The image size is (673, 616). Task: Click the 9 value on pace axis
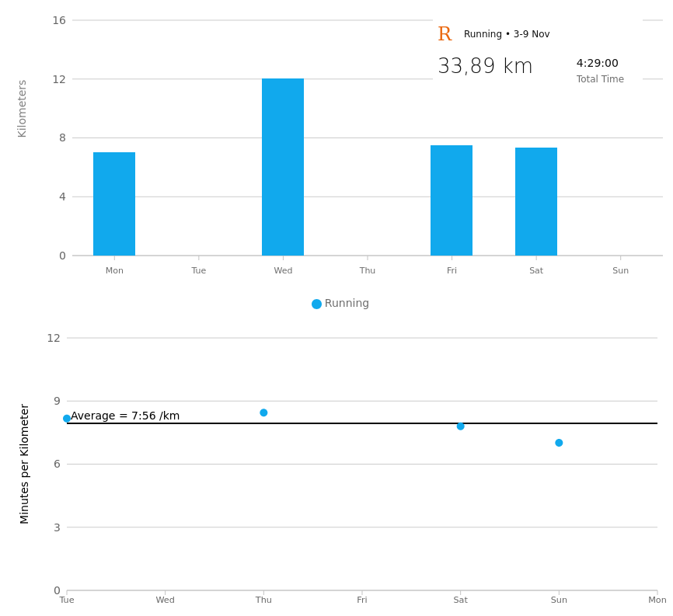click(57, 401)
